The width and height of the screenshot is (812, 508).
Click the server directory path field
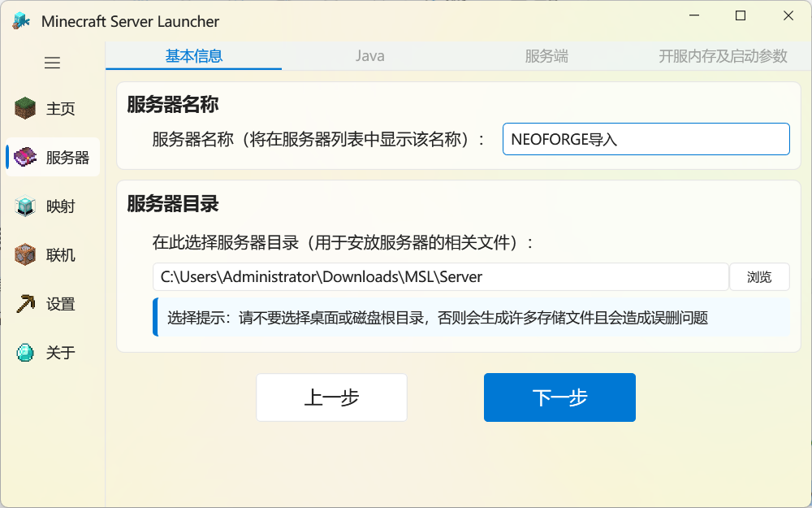440,276
